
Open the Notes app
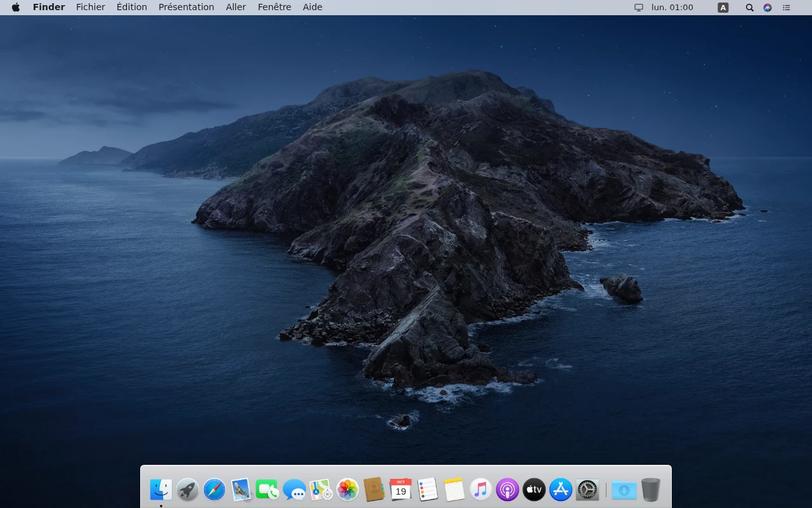click(454, 490)
